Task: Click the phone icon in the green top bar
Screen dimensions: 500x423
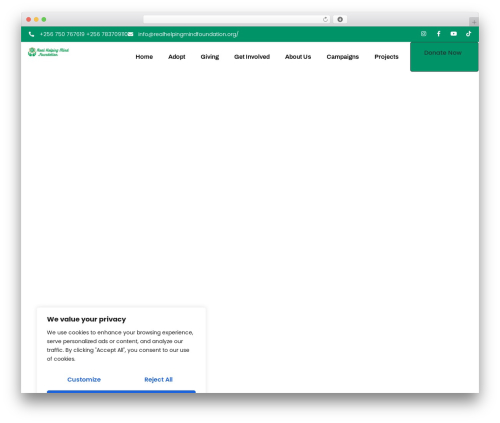Action: (x=31, y=34)
